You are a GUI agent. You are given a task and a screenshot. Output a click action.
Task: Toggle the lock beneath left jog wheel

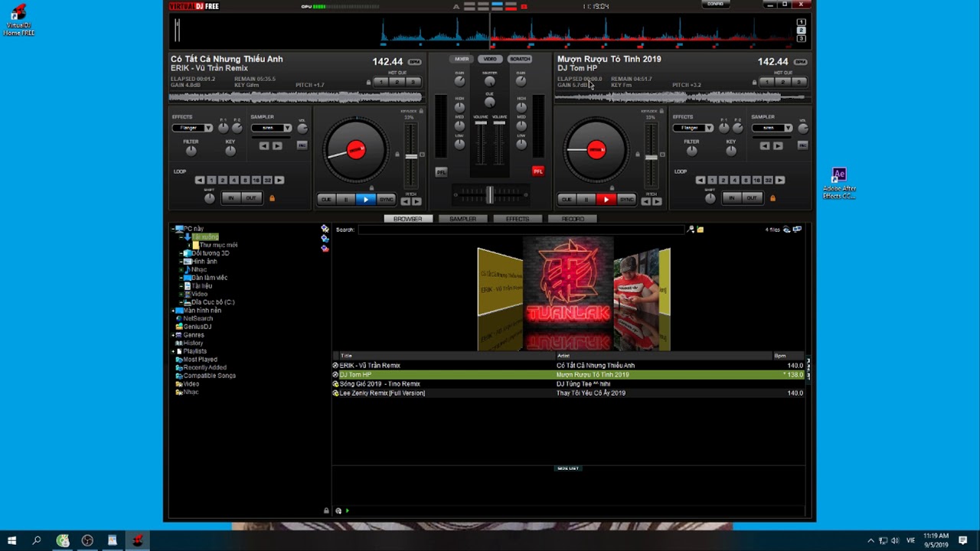(372, 187)
